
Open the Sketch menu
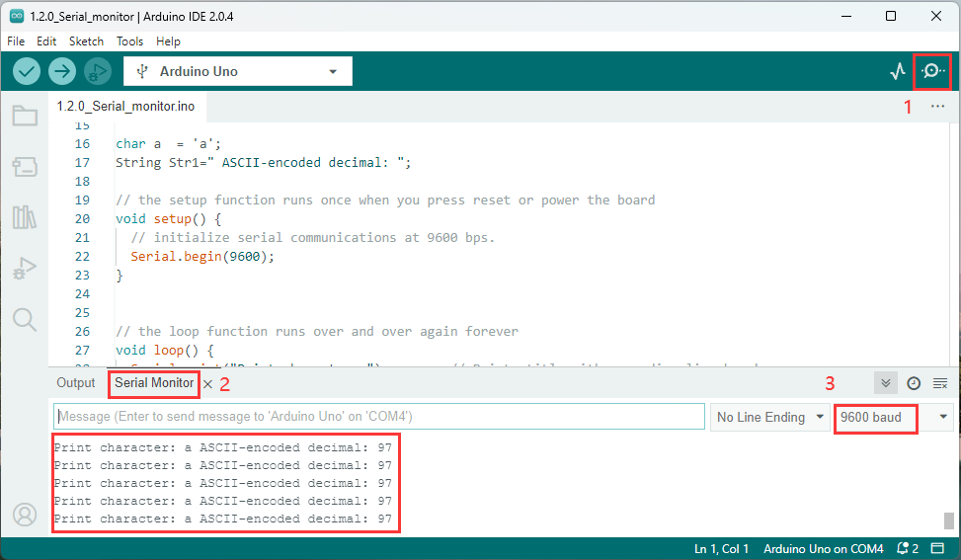tap(86, 41)
